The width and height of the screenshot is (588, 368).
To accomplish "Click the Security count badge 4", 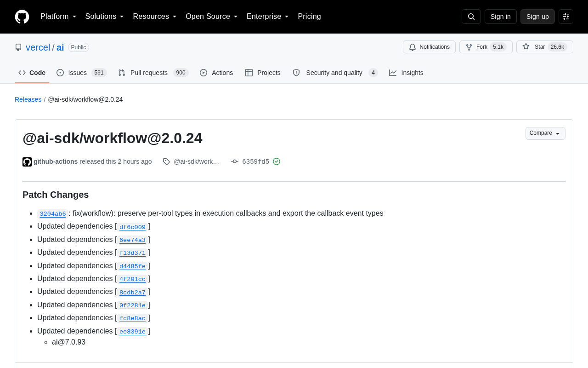I will [373, 73].
